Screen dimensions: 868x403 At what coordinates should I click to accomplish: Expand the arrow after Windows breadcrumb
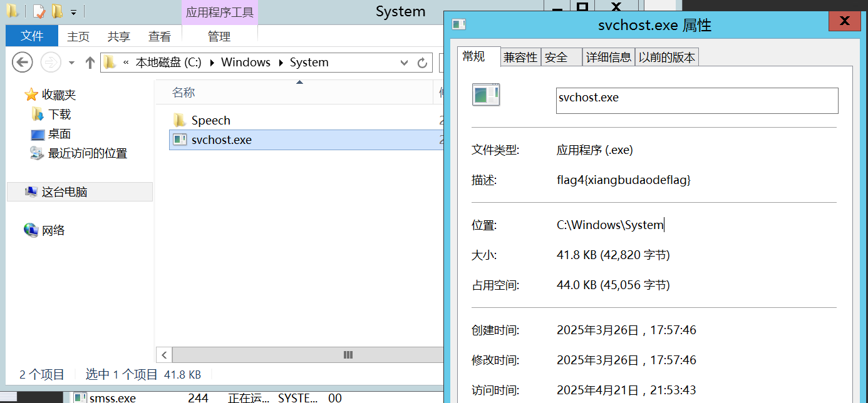280,63
